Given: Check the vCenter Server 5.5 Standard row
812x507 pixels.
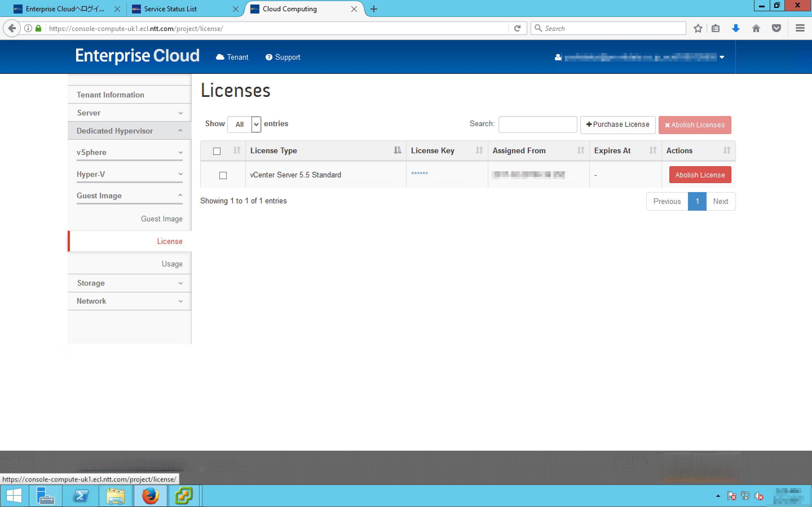Looking at the screenshot, I should [x=223, y=175].
